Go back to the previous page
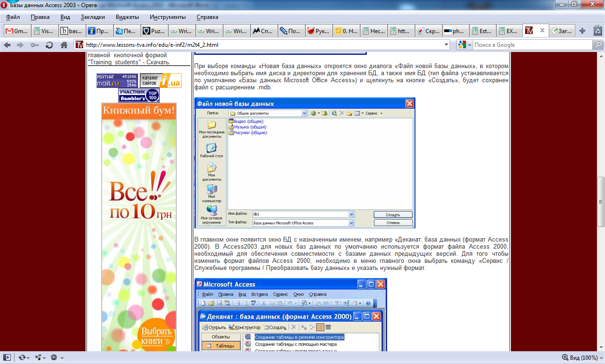605x364 pixels. pyautogui.click(x=7, y=45)
